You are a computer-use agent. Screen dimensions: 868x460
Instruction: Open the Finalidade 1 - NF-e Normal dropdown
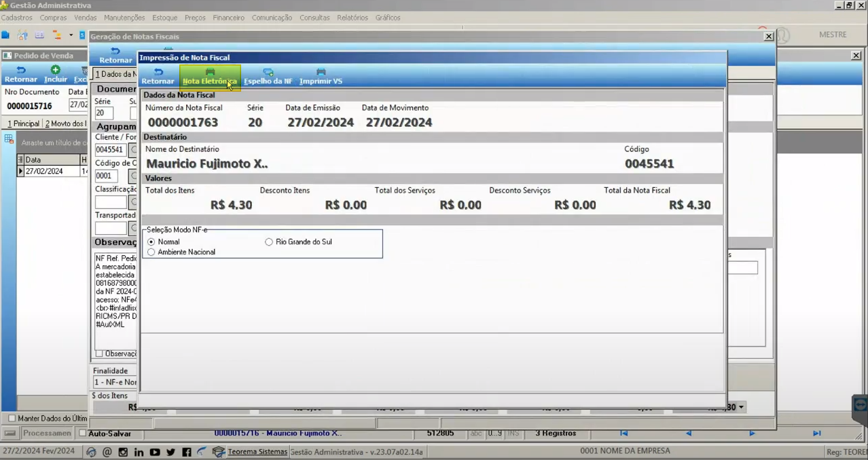[115, 382]
